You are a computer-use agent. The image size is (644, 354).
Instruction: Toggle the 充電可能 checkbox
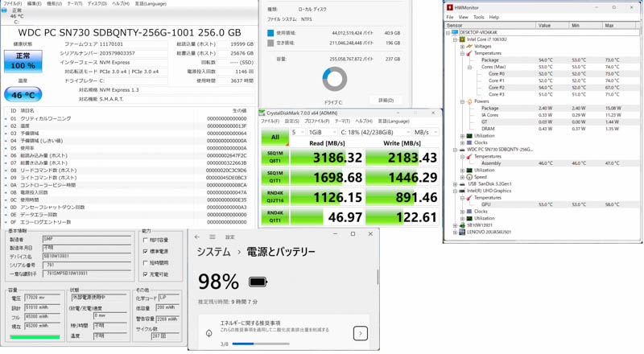(146, 274)
